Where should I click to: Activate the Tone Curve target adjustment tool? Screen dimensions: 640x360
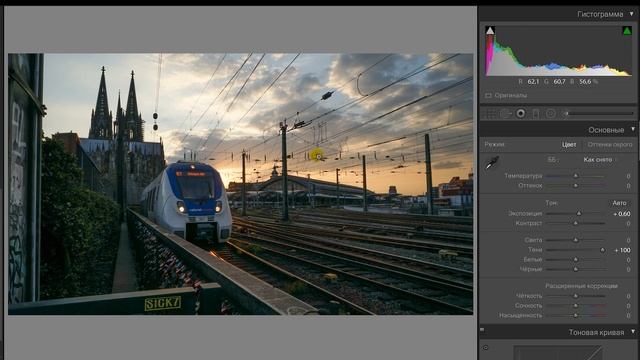pos(486,348)
